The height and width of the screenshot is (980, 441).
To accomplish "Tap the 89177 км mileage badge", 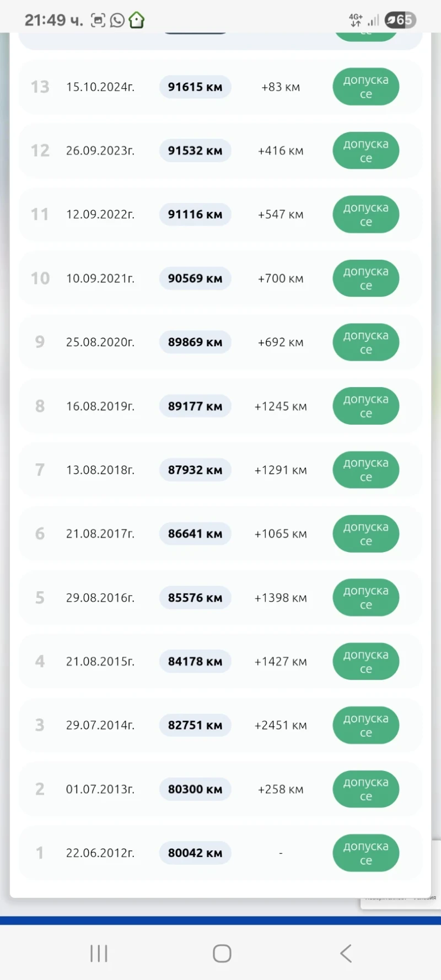I will tap(195, 406).
